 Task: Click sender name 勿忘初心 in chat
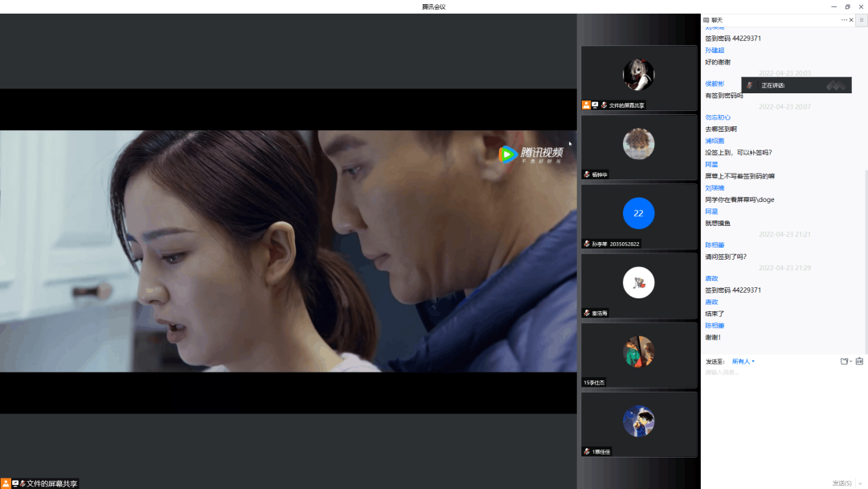coord(718,117)
